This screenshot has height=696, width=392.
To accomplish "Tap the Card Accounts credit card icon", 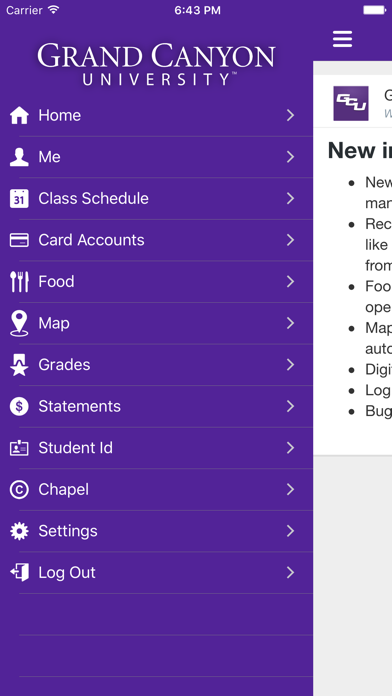I will click(x=19, y=240).
